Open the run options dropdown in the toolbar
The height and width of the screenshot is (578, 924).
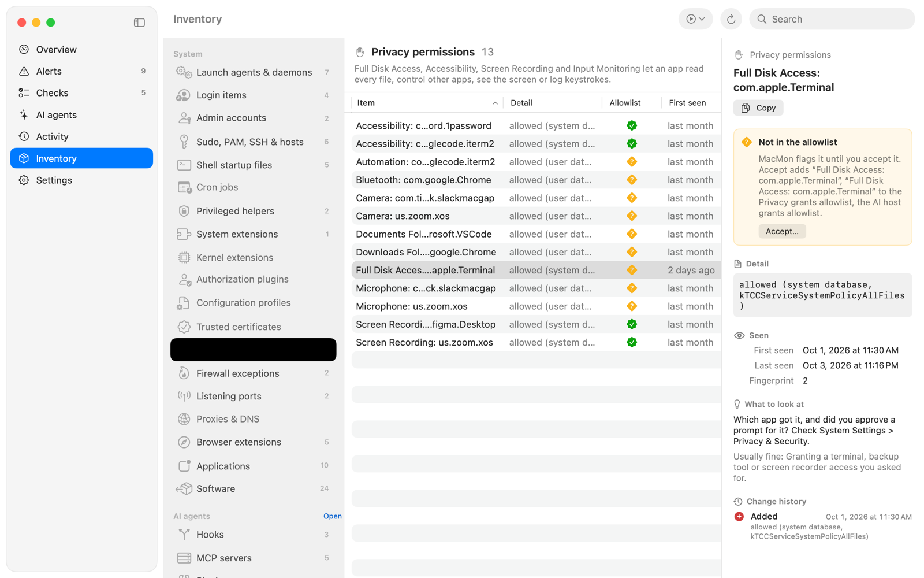coord(695,19)
